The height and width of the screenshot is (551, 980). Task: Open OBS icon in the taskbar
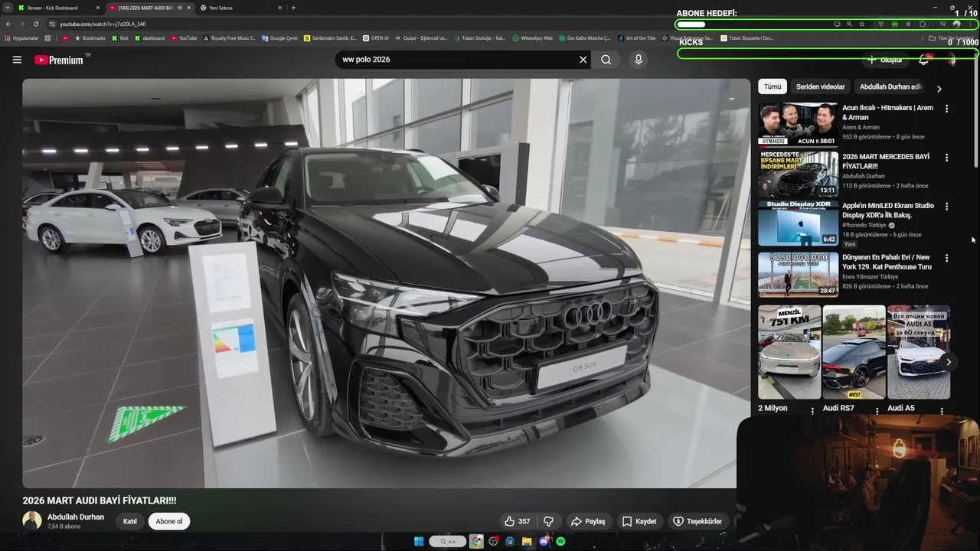(493, 541)
